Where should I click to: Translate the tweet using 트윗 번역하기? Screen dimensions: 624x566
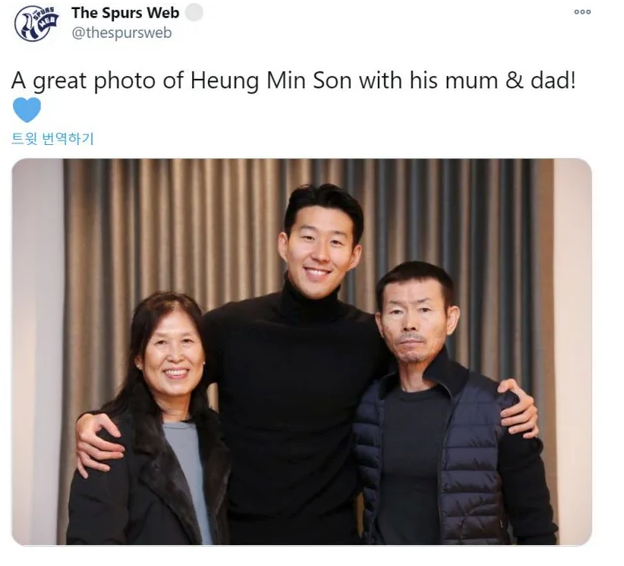[53, 139]
